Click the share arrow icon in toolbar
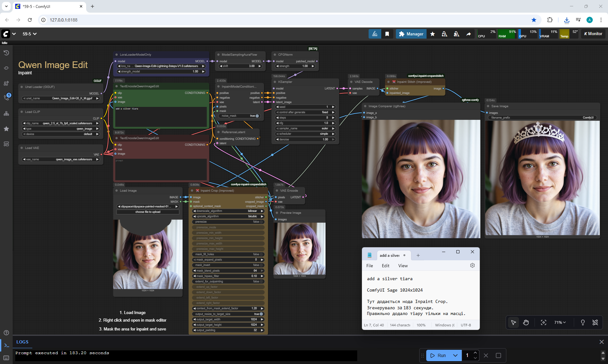The image size is (608, 364). point(468,34)
